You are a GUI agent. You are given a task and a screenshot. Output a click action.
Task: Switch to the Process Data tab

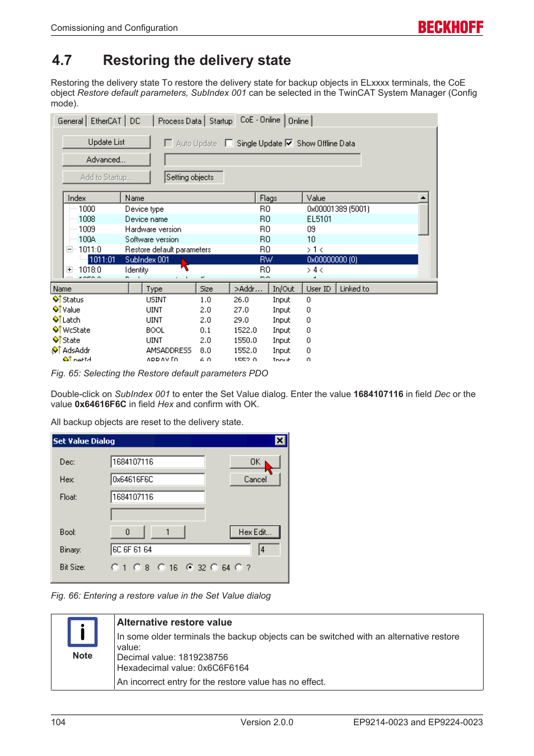[180, 121]
